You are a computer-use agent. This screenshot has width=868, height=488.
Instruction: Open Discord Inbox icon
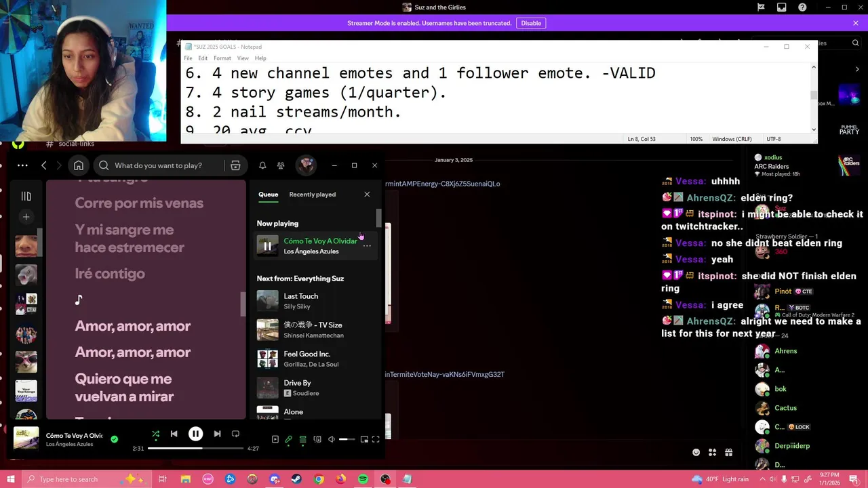(x=782, y=7)
